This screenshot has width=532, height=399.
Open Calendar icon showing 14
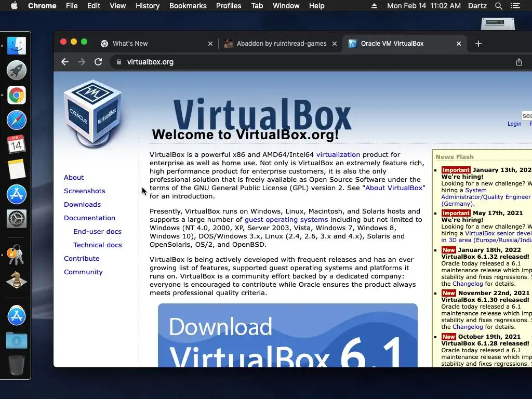pyautogui.click(x=16, y=144)
